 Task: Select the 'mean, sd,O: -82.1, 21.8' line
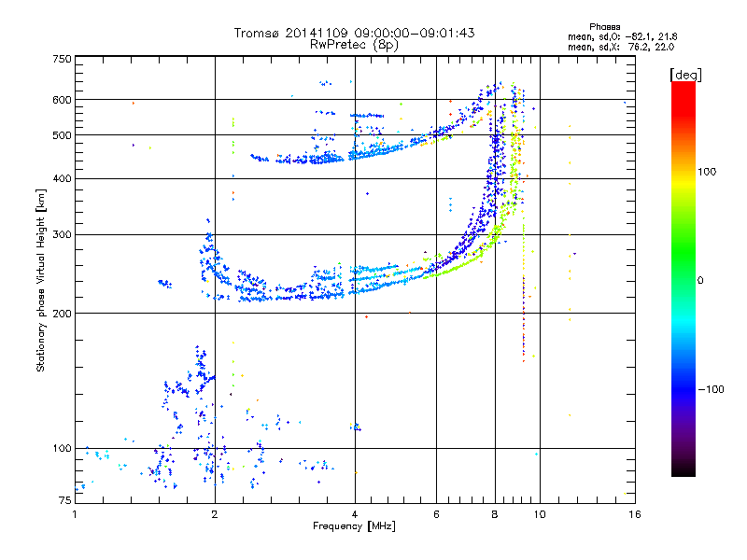click(622, 36)
